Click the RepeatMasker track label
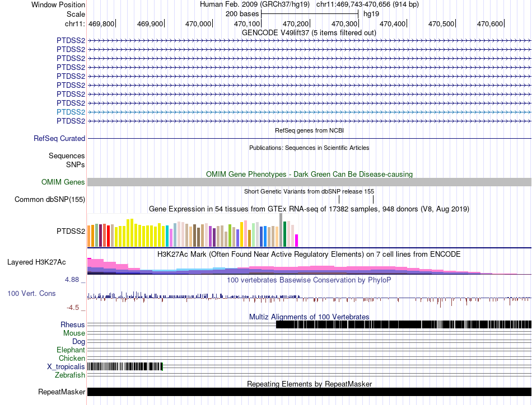 tap(62, 392)
